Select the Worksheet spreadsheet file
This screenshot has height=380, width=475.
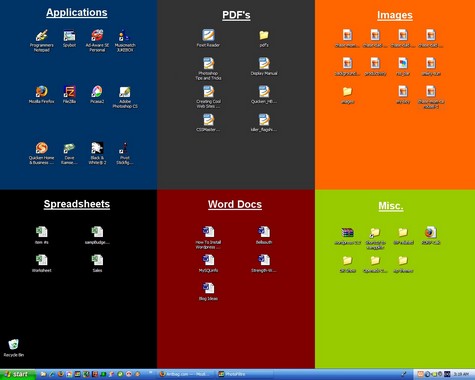(42, 263)
